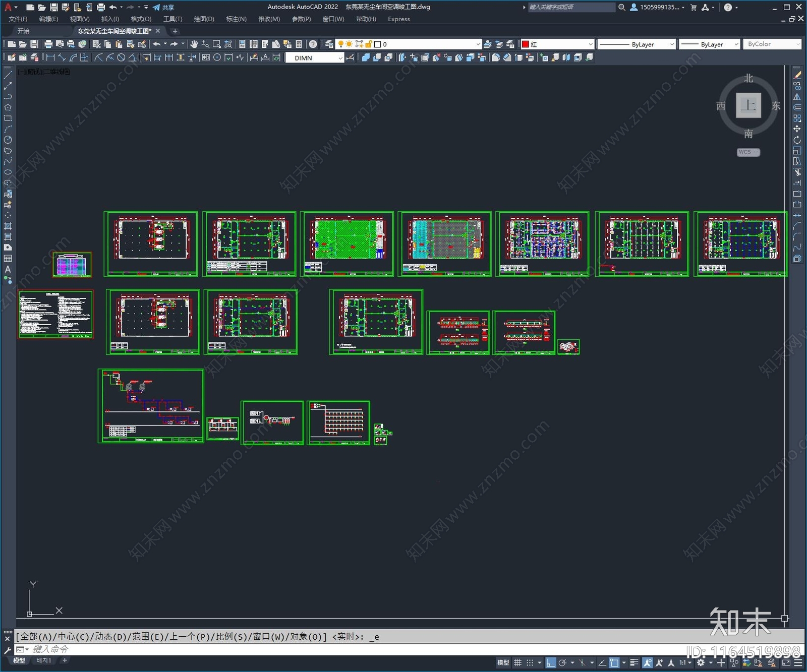Viewport: 807px width, 672px height.
Task: Toggle drawing grid display in status bar
Action: coord(518,662)
